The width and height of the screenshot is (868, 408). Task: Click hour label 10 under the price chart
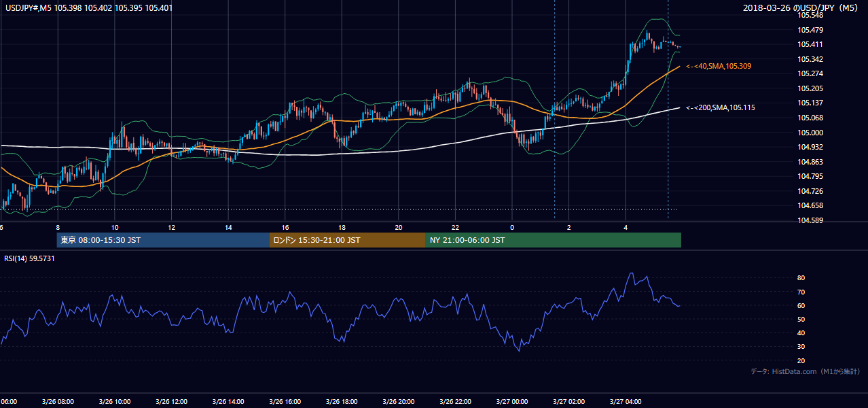[x=115, y=227]
